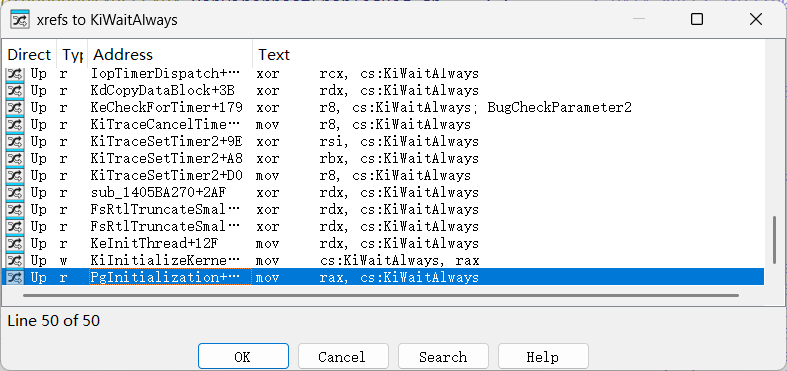Click xref icon for PgInitialization row
Viewport: 787px width, 371px height.
(15, 278)
